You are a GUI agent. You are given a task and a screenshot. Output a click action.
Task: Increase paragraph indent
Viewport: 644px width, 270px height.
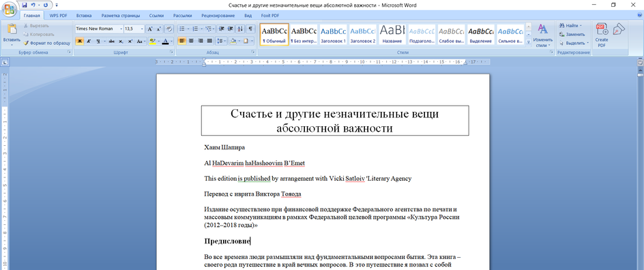[231, 29]
